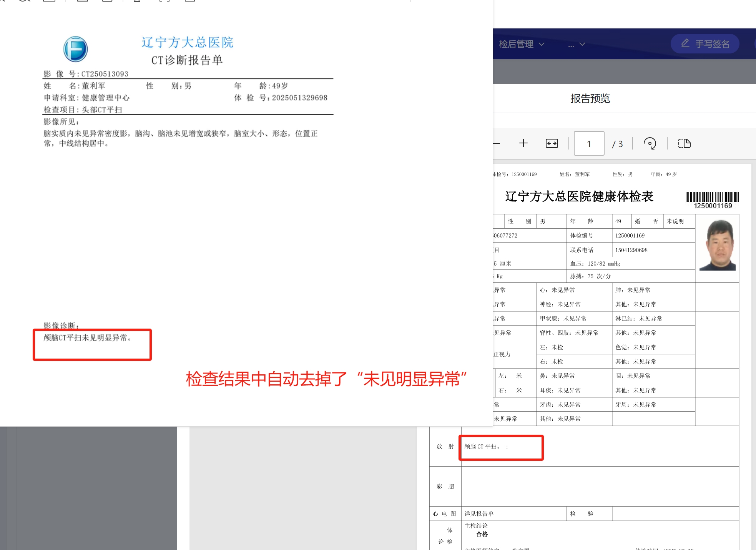756x550 pixels.
Task: Click the hospital logo in CT report
Action: (x=75, y=49)
